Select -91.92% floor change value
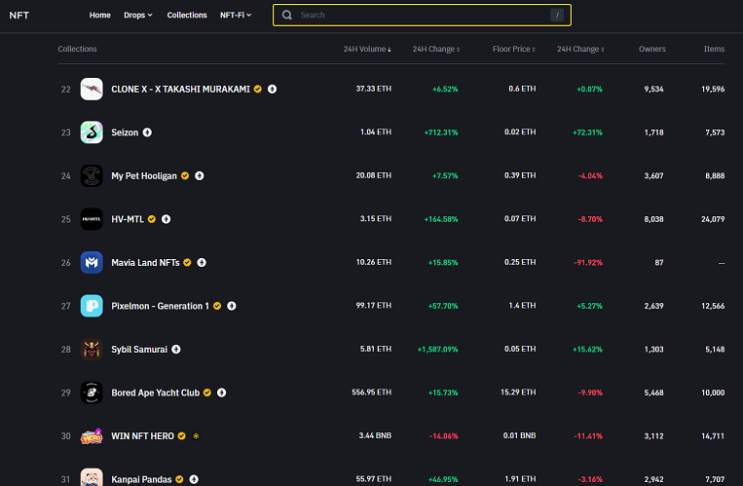743x486 pixels. point(588,262)
